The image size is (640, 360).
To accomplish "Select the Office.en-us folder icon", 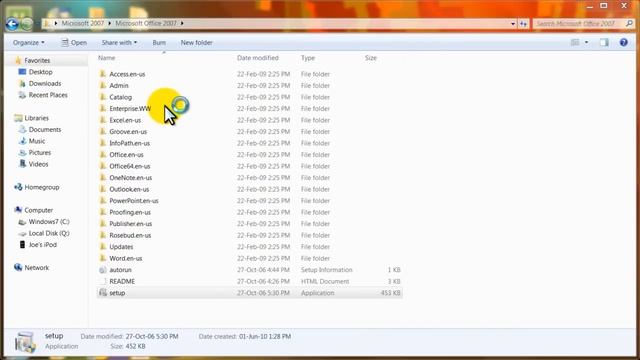I will [103, 155].
